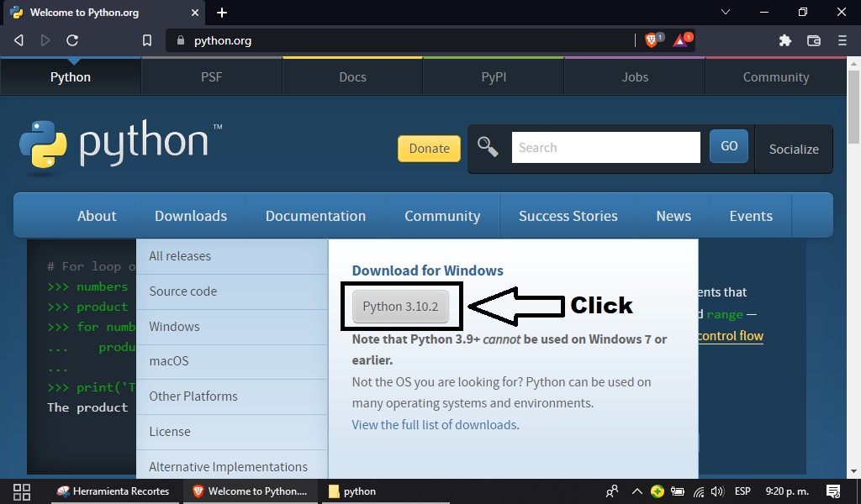Open the Wi-Fi network icon

699,492
